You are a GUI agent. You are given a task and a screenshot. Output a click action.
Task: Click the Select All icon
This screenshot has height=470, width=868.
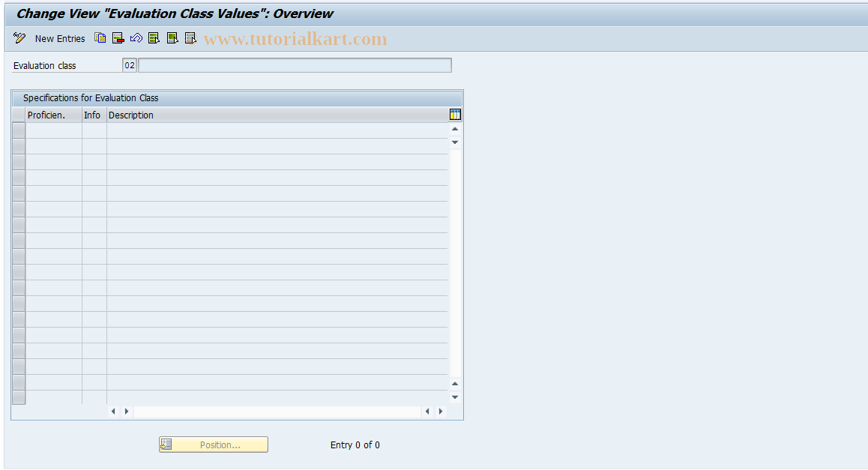coord(154,38)
